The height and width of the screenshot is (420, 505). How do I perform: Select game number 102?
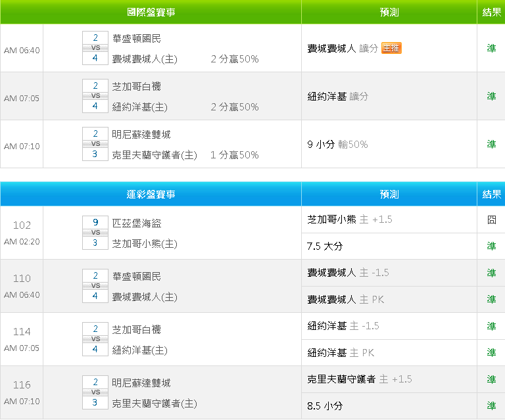point(22,225)
